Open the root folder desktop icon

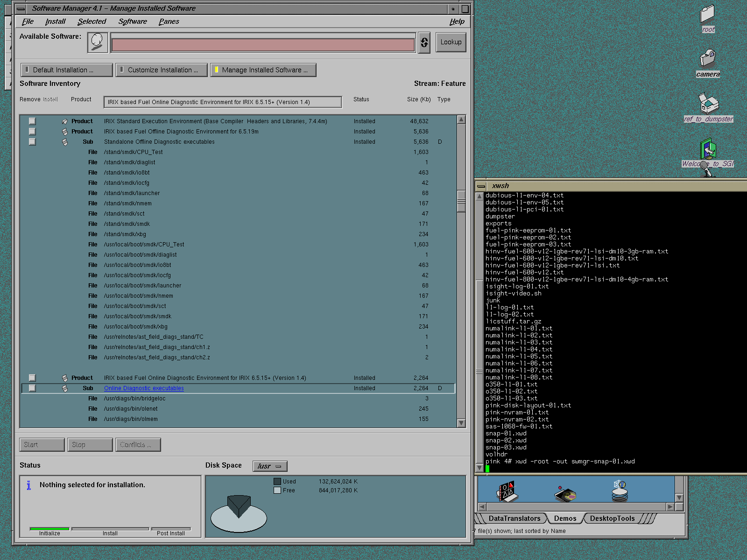point(708,15)
